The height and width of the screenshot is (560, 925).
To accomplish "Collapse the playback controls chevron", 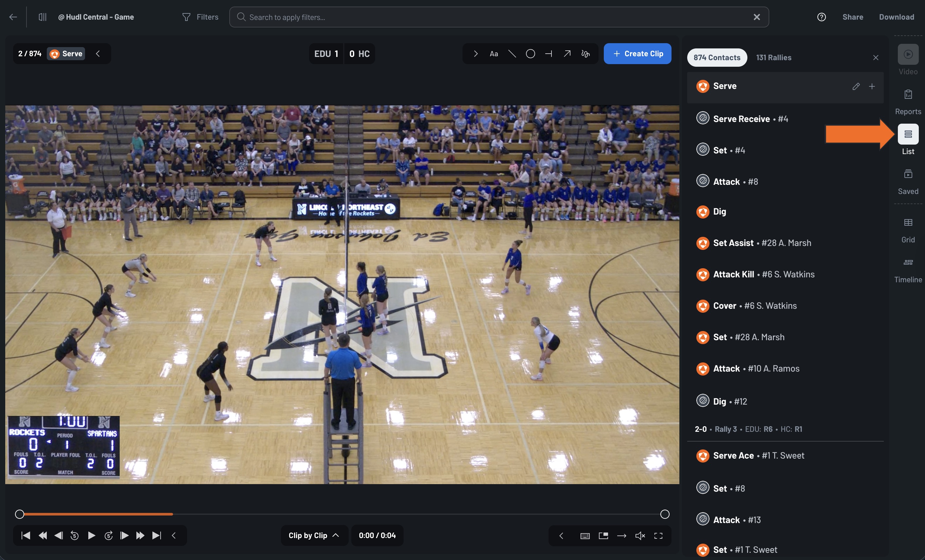I will click(x=173, y=535).
